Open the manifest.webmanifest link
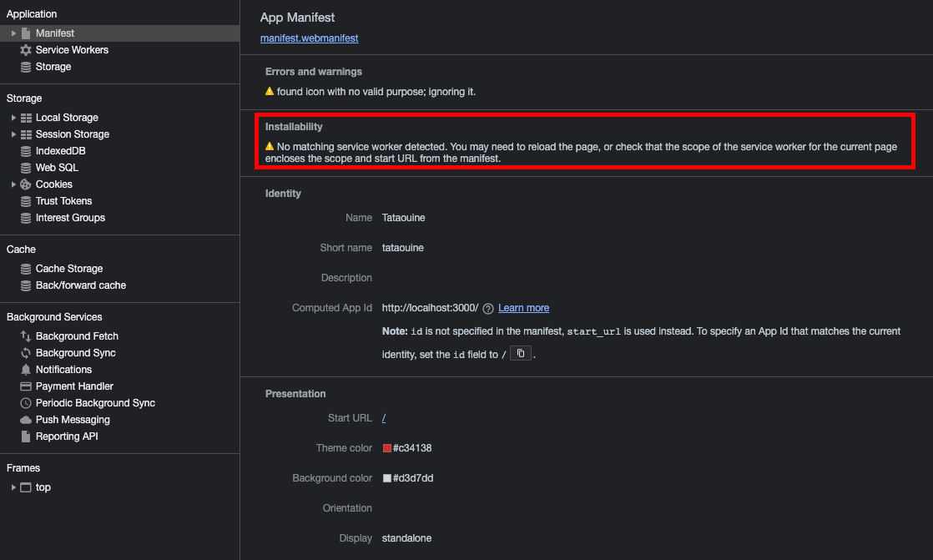 pos(309,38)
